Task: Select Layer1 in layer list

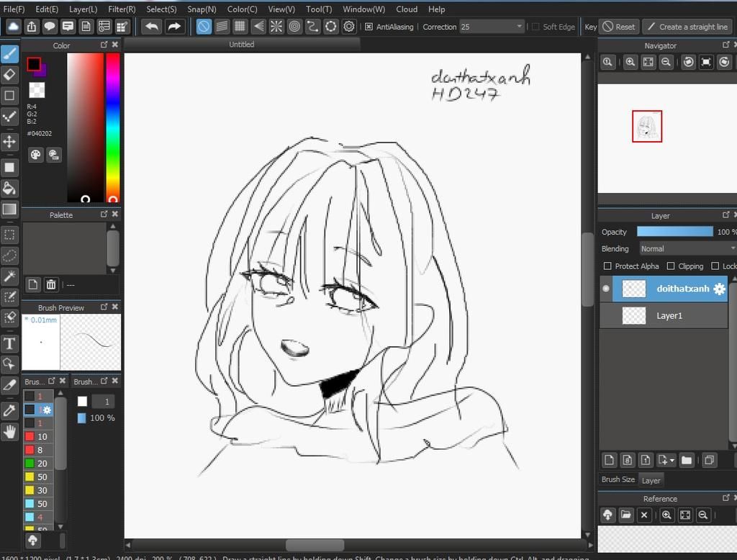Action: [x=670, y=315]
